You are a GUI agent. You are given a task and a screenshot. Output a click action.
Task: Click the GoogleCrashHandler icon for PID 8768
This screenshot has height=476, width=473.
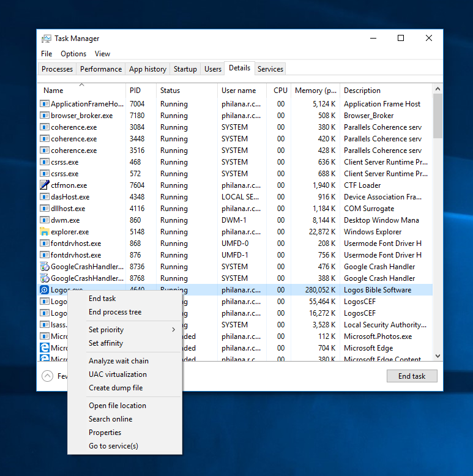pyautogui.click(x=45, y=278)
